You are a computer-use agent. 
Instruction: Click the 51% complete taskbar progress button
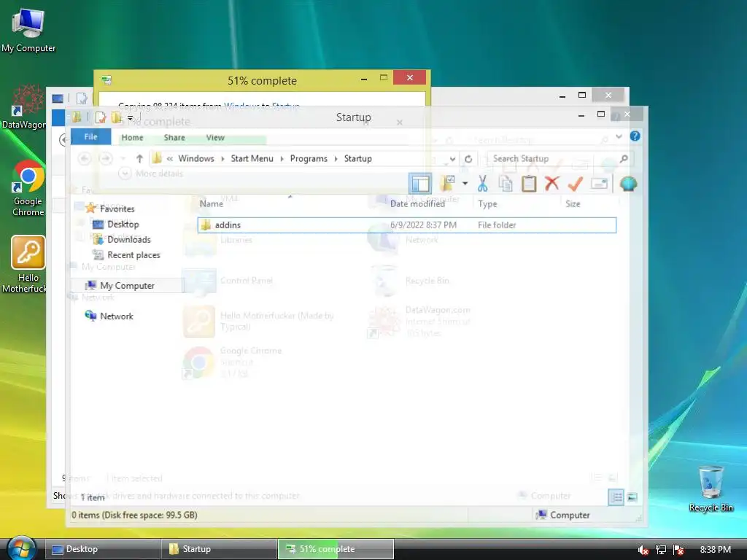pos(336,549)
